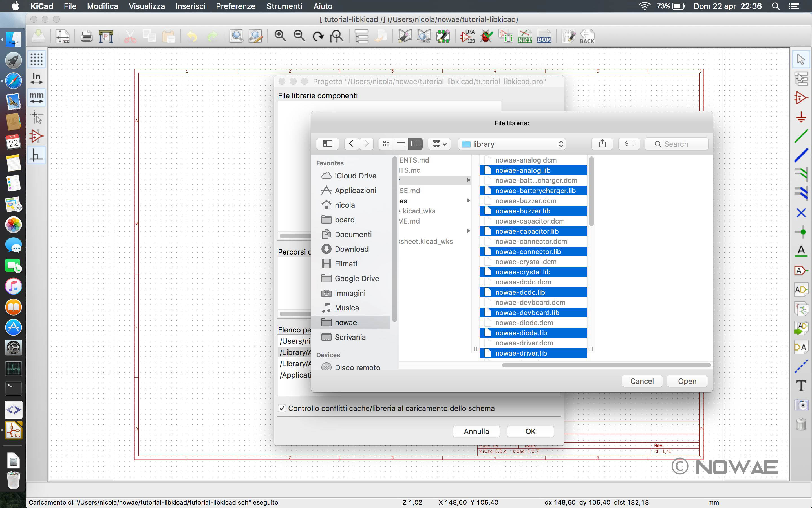Click the horizontal scrollbar of file columns
This screenshot has height=508, width=812.
coord(606,365)
